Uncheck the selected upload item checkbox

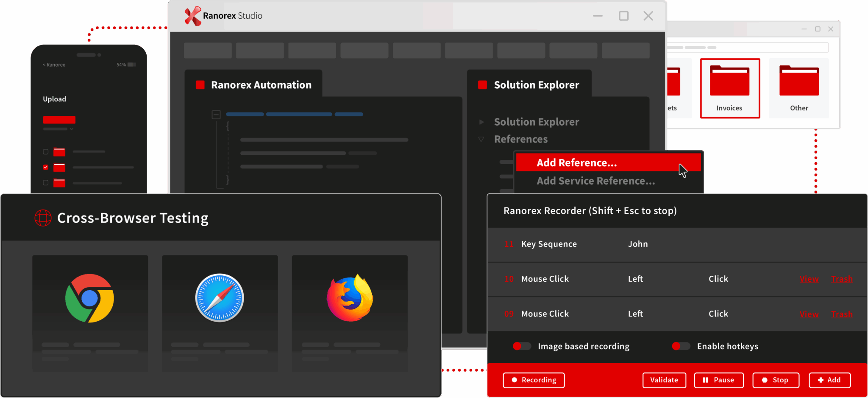click(x=45, y=167)
